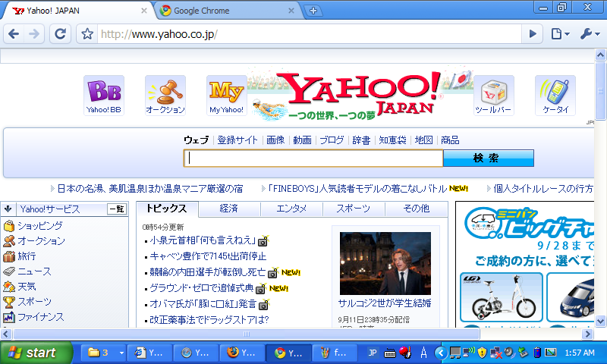Open the FINEBOYS 人気読者モデル promo link

click(357, 189)
